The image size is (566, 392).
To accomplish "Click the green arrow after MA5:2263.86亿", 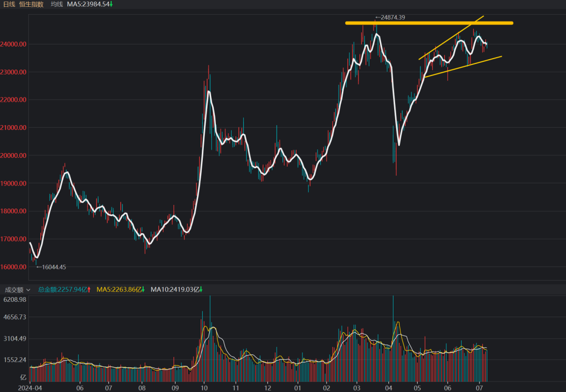I will (143, 289).
